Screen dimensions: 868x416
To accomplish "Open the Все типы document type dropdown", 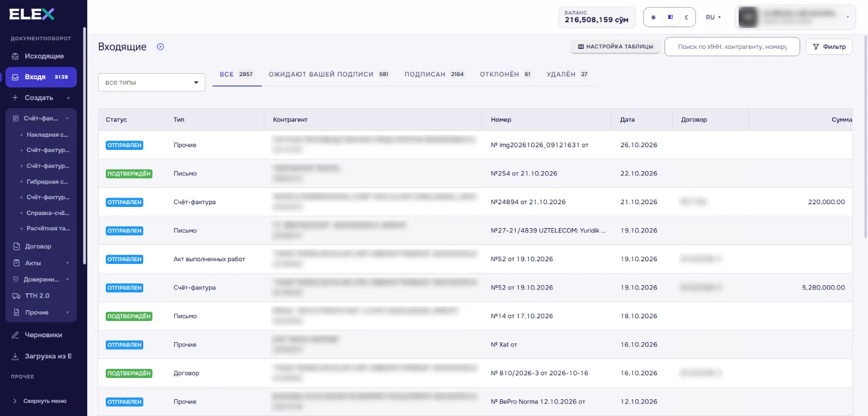I will click(151, 83).
